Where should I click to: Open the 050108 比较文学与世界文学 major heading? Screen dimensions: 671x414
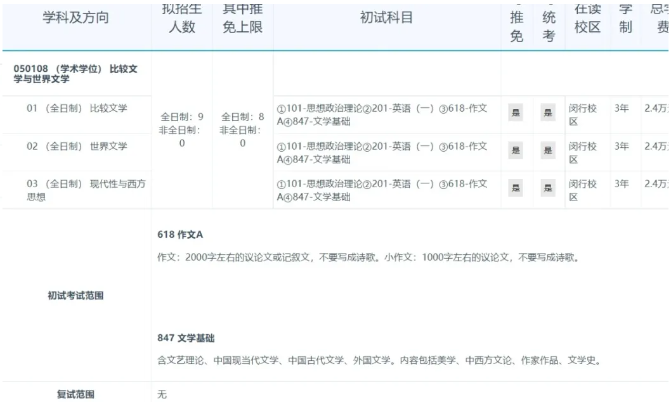[76, 73]
